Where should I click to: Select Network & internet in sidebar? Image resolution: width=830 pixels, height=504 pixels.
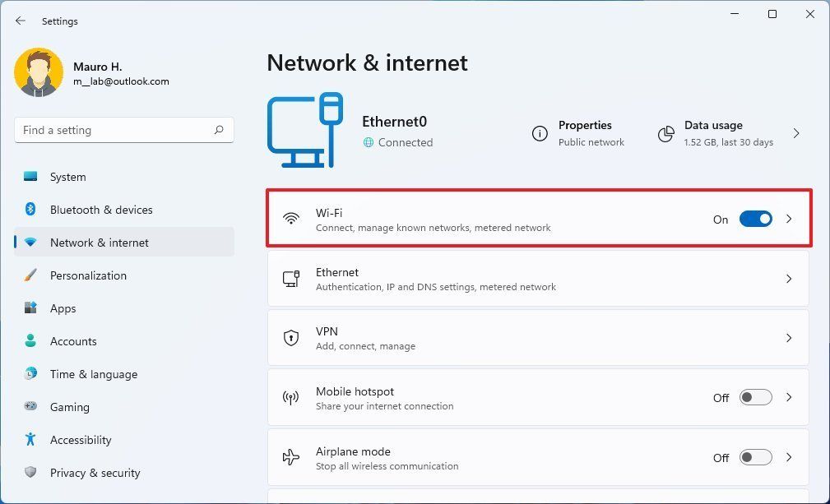point(99,243)
